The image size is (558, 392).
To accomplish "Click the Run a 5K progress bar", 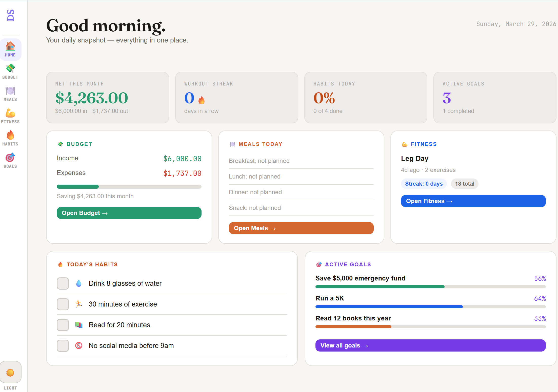I will (x=430, y=307).
